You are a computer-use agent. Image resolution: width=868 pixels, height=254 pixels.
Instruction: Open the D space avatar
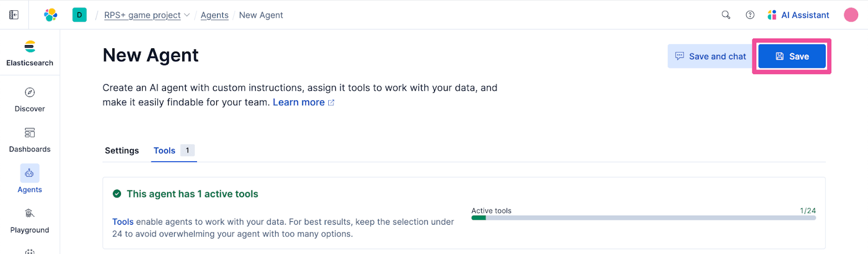(x=79, y=15)
